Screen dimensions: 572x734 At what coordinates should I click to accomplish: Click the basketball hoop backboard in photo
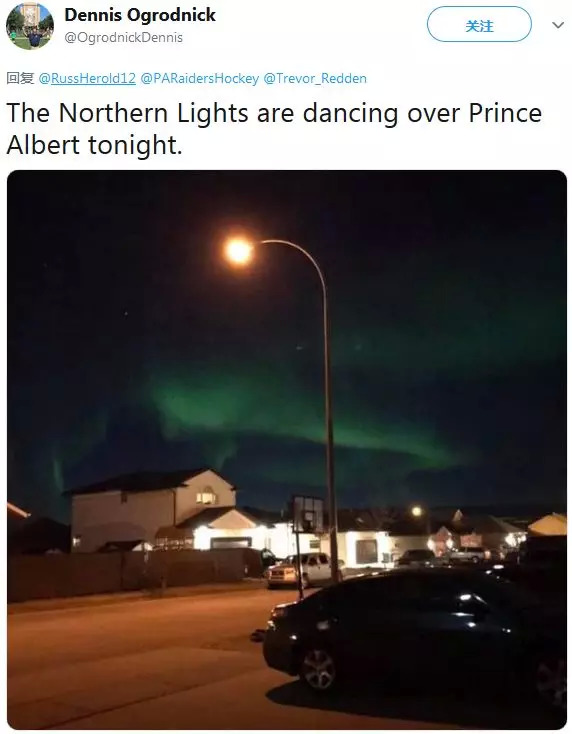pyautogui.click(x=308, y=514)
